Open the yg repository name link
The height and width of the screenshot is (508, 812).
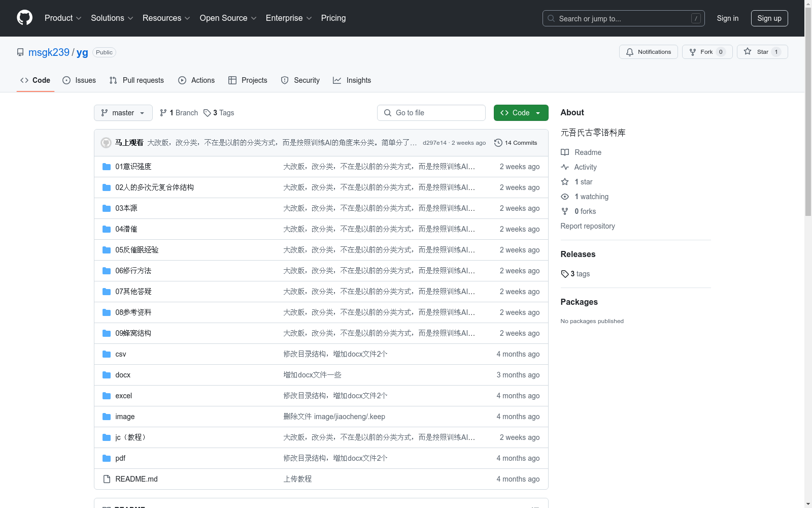click(82, 52)
